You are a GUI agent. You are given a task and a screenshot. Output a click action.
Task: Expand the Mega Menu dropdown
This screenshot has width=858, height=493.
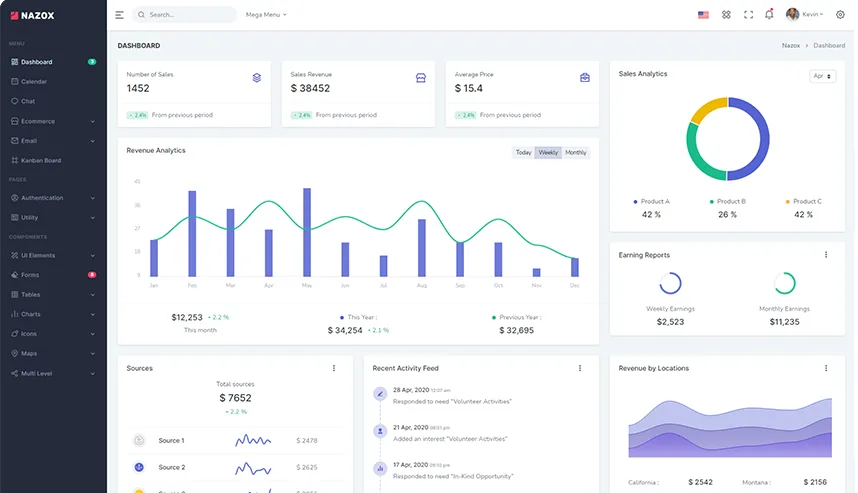[x=266, y=15]
